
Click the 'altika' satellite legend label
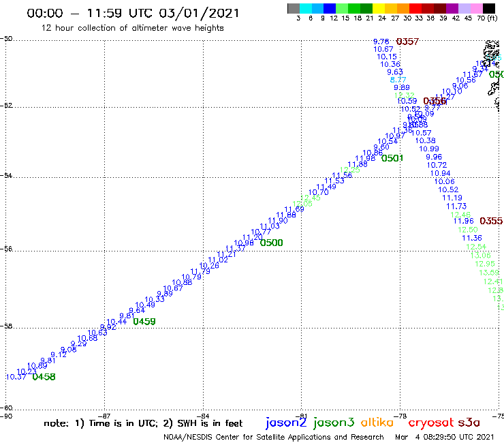click(377, 423)
